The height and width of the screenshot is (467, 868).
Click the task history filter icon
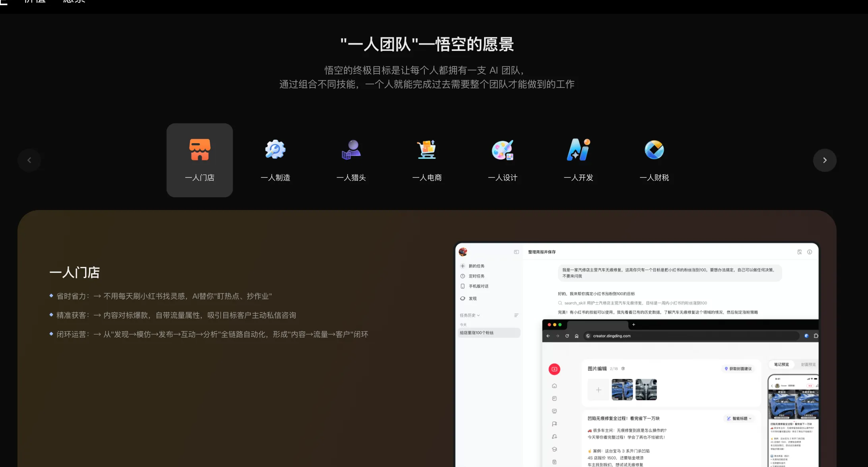click(516, 315)
